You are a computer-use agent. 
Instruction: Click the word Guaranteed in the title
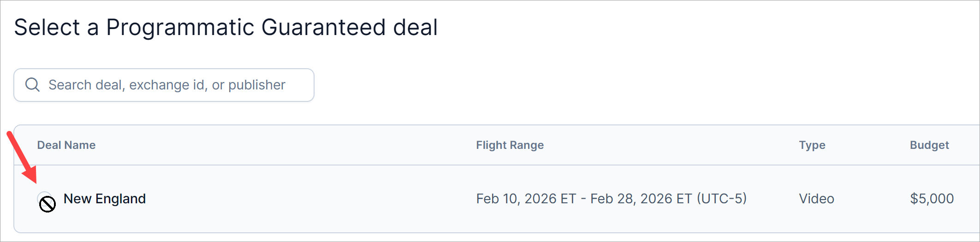pyautogui.click(x=323, y=27)
